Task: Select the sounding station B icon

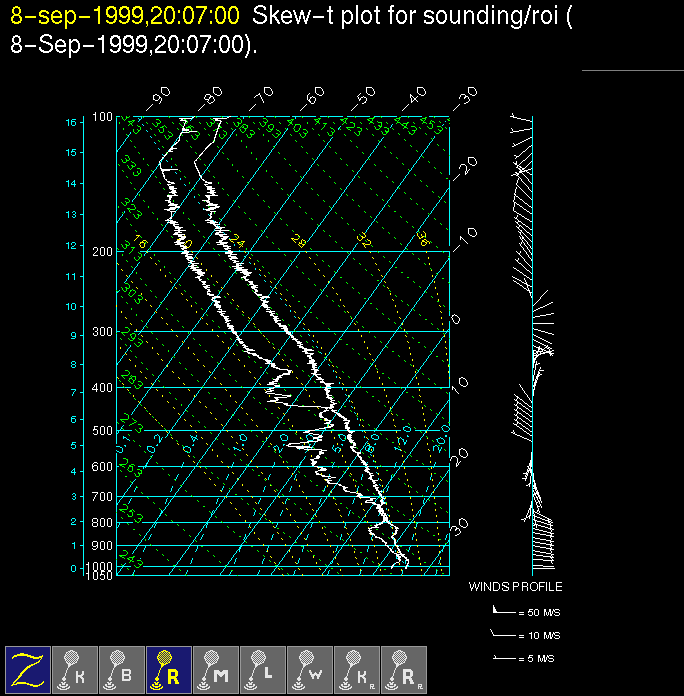Action: [x=121, y=669]
